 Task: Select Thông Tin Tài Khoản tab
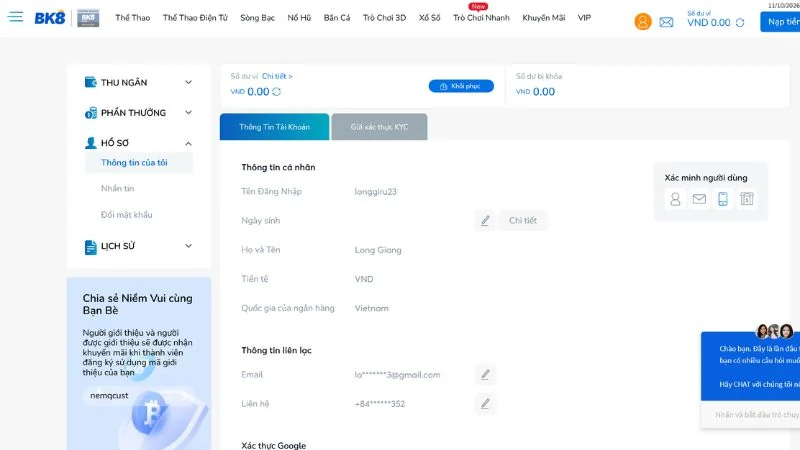pyautogui.click(x=274, y=127)
